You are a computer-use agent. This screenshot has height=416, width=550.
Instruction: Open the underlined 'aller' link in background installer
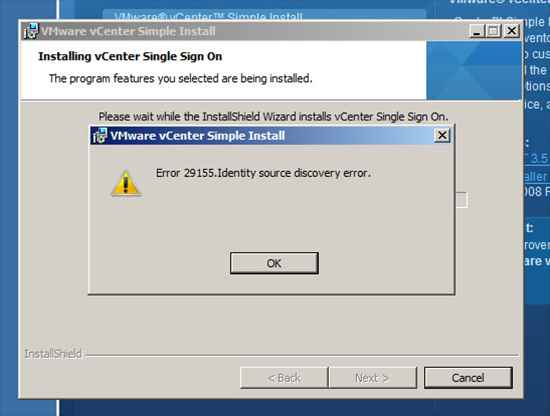coord(535,176)
